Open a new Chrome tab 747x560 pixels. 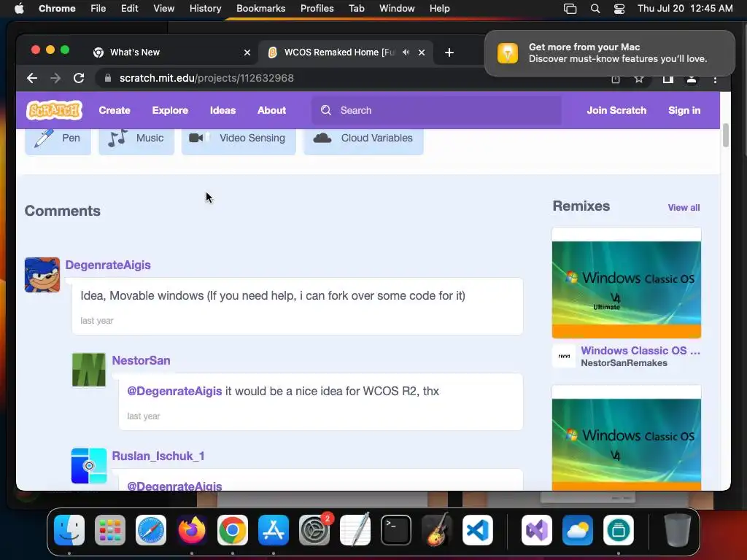(x=449, y=52)
